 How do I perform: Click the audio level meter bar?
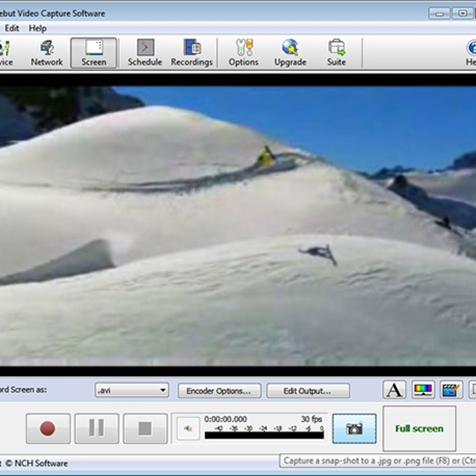tap(264, 436)
